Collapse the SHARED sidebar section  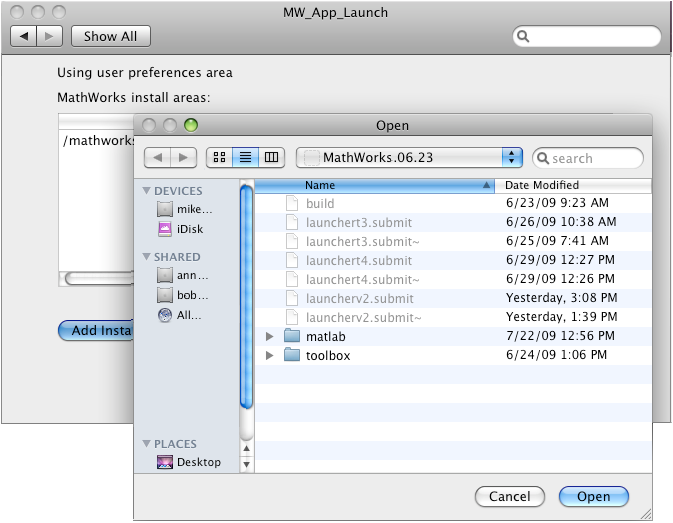coord(147,257)
